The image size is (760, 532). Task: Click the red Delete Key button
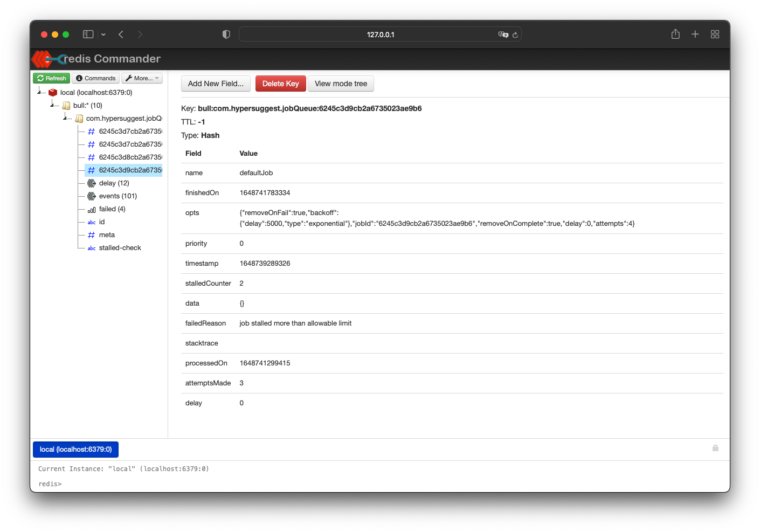coord(280,84)
